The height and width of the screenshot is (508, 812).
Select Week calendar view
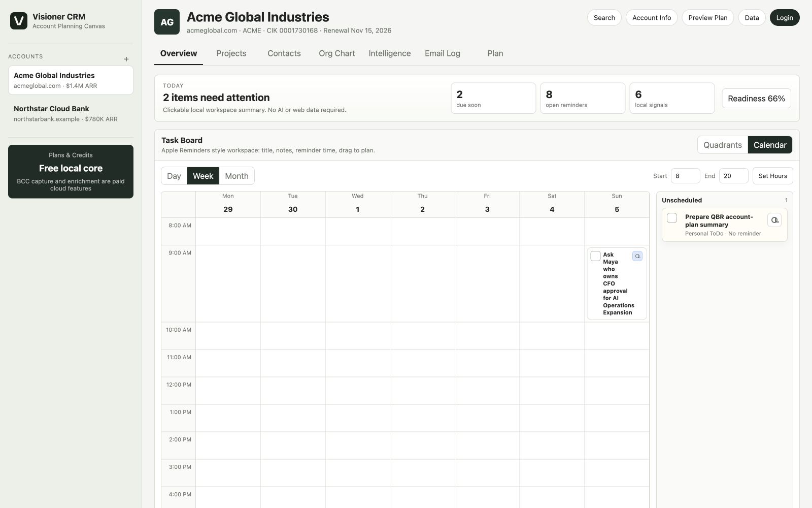[x=203, y=176]
